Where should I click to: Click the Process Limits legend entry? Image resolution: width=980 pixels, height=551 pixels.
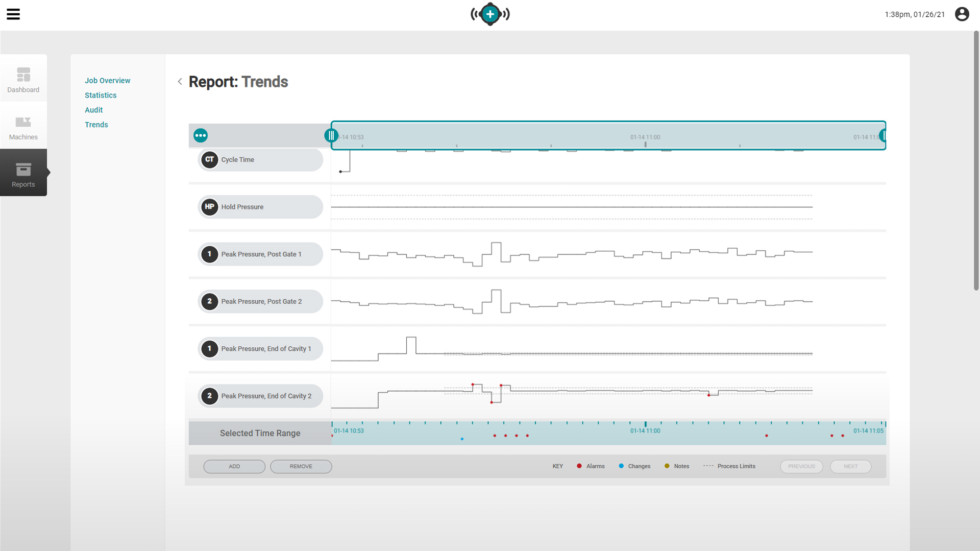point(729,466)
